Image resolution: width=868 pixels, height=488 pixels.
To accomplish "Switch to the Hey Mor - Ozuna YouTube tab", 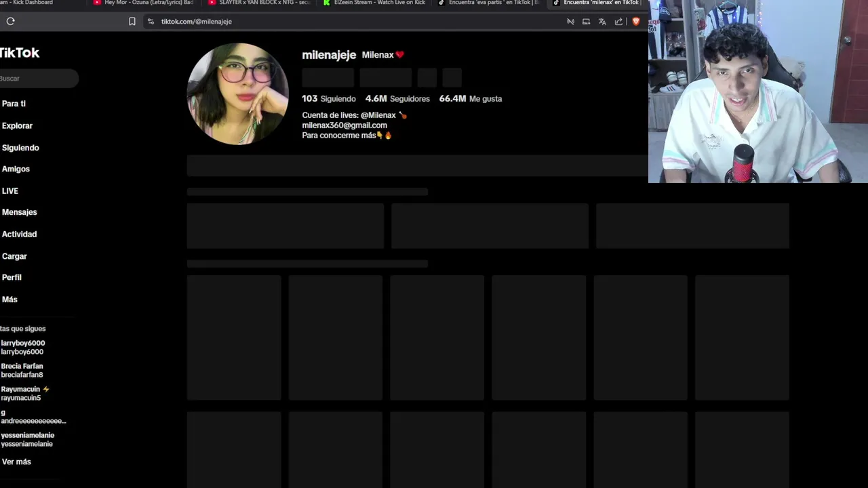I will pyautogui.click(x=143, y=3).
